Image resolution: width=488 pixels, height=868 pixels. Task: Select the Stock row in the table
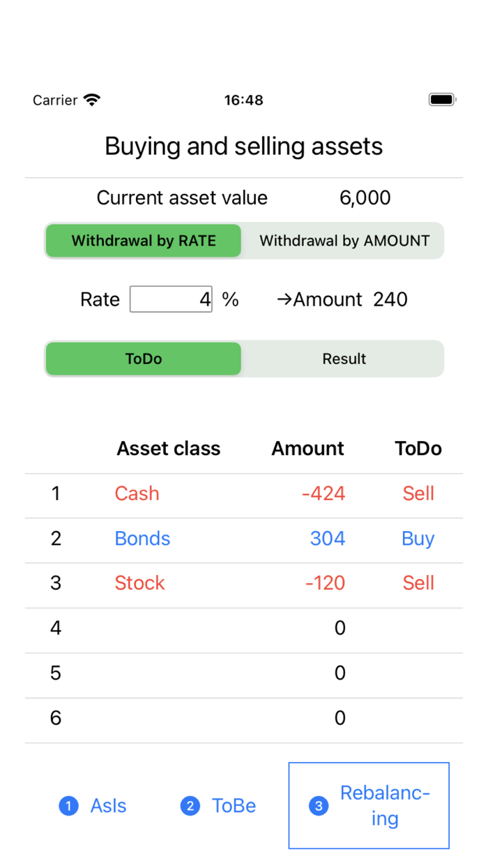pos(139,583)
